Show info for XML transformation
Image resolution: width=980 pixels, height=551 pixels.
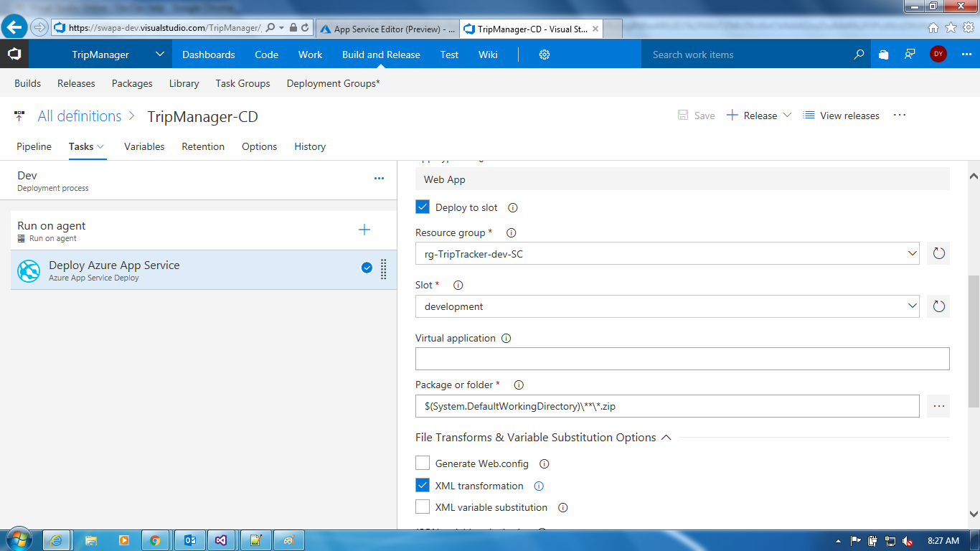pos(539,486)
